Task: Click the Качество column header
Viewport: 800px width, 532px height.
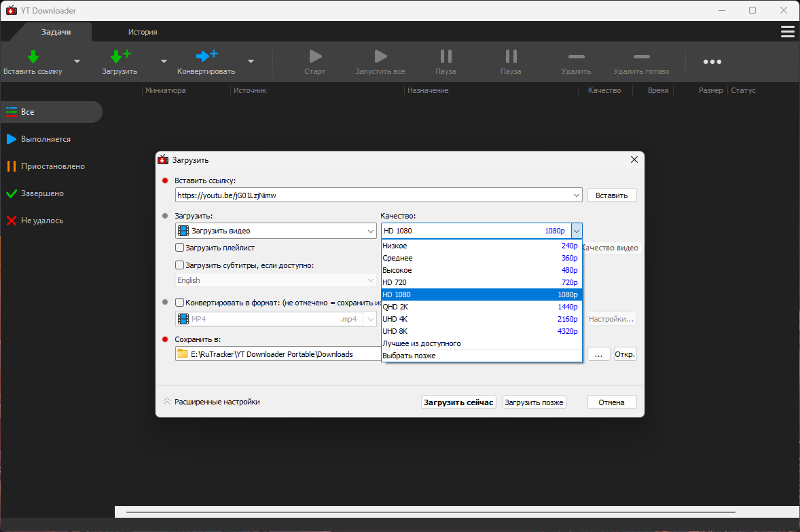Action: click(604, 90)
